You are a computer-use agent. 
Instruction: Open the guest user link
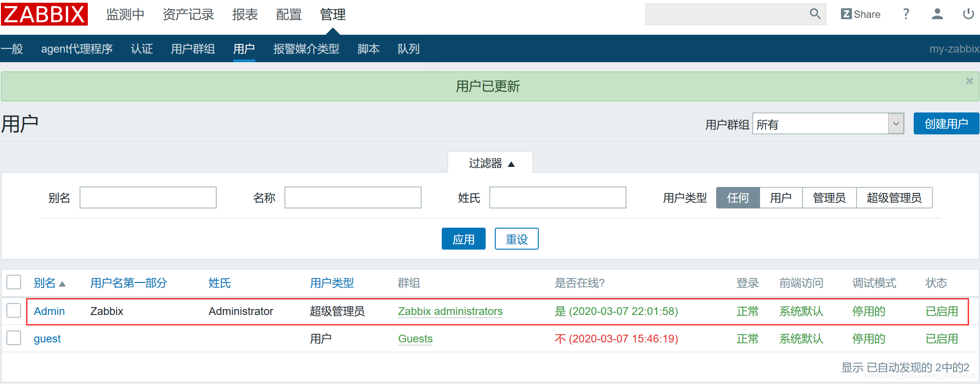(47, 339)
